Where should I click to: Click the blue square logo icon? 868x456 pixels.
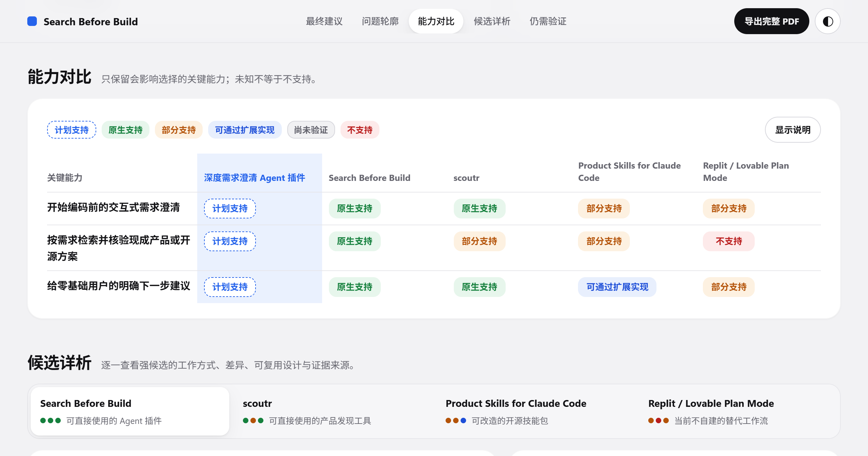click(x=32, y=21)
